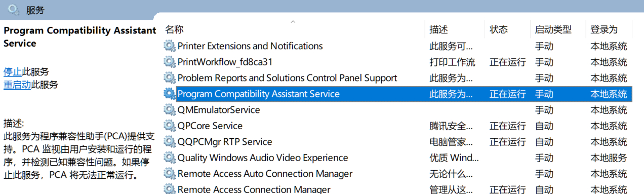Select the QPCore Service name text
The width and height of the screenshot is (644, 194).
click(210, 126)
